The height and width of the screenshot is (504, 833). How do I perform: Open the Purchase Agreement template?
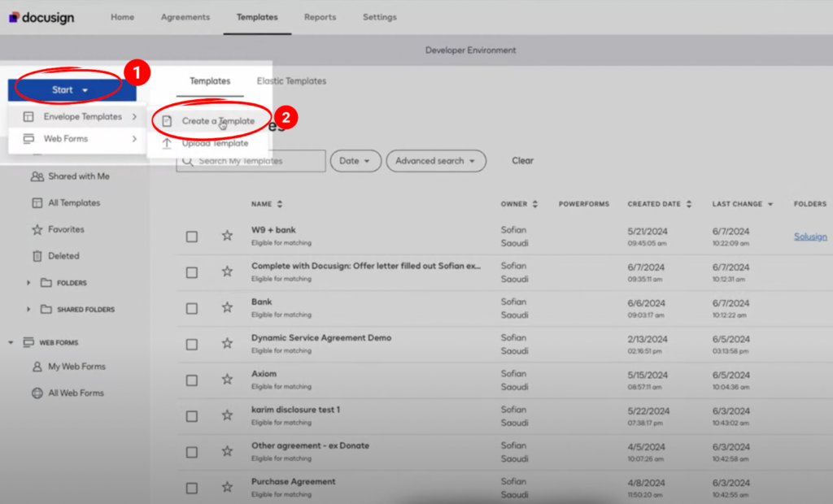pyautogui.click(x=293, y=482)
